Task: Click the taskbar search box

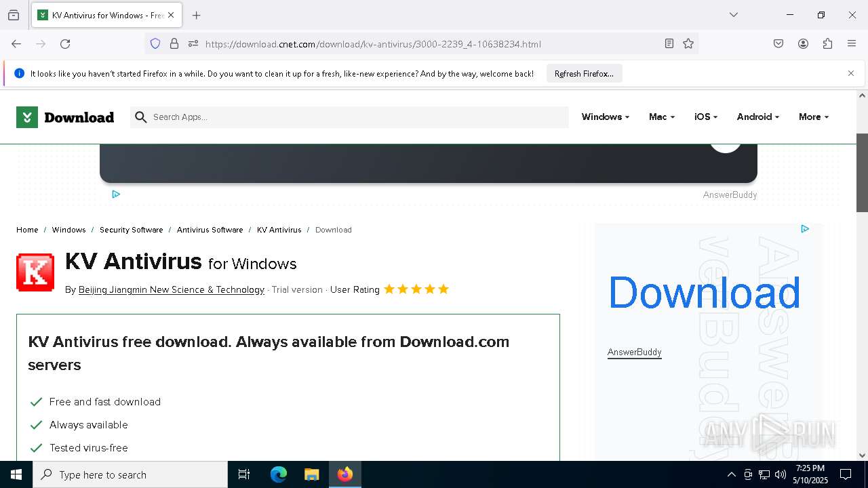Action: pyautogui.click(x=130, y=474)
